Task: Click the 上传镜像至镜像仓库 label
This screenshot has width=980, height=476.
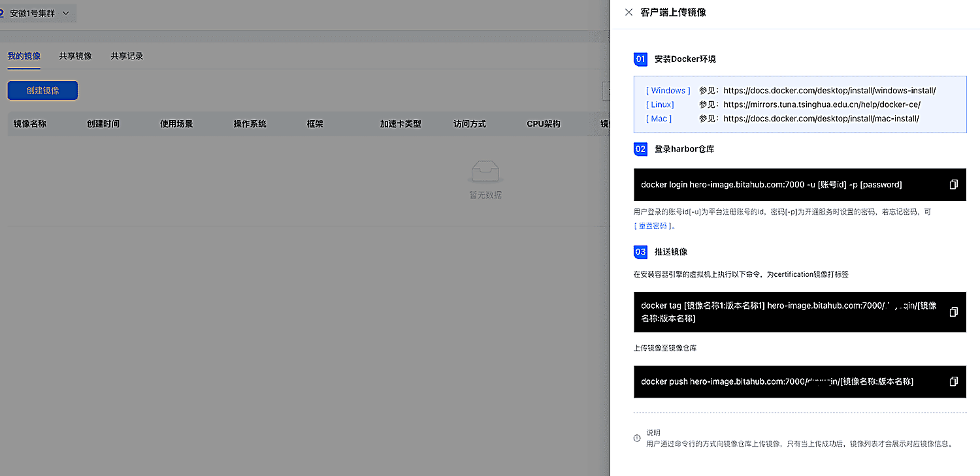Action: tap(665, 348)
